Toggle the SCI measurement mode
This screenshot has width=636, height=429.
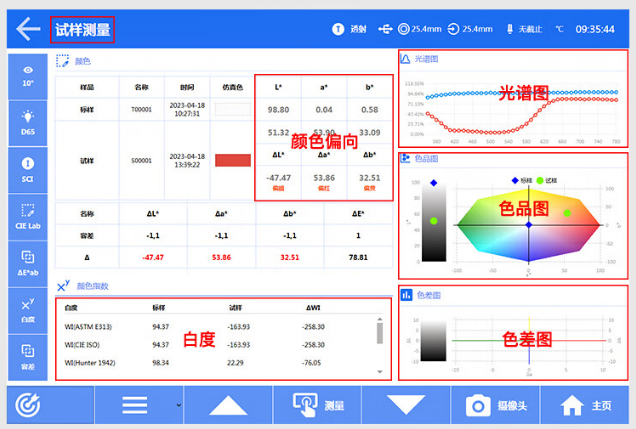[27, 168]
